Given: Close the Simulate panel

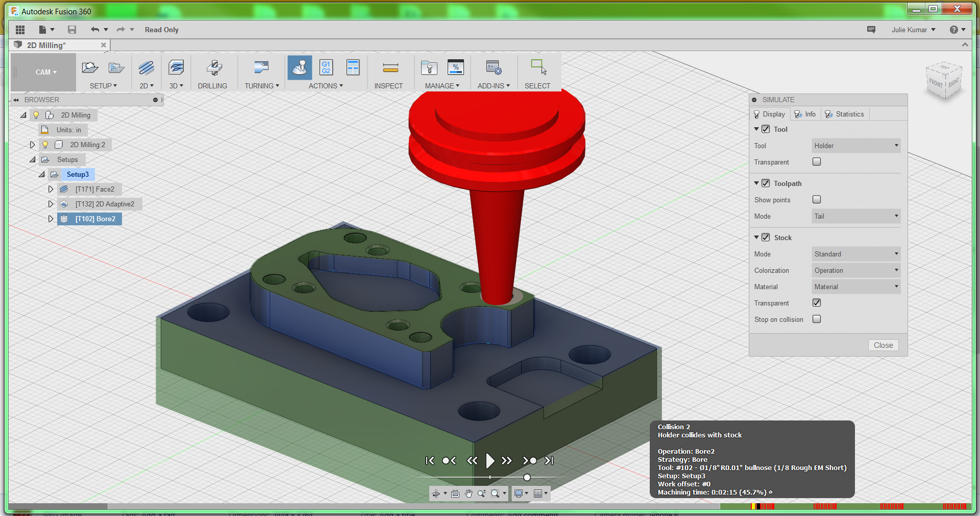Looking at the screenshot, I should [883, 345].
